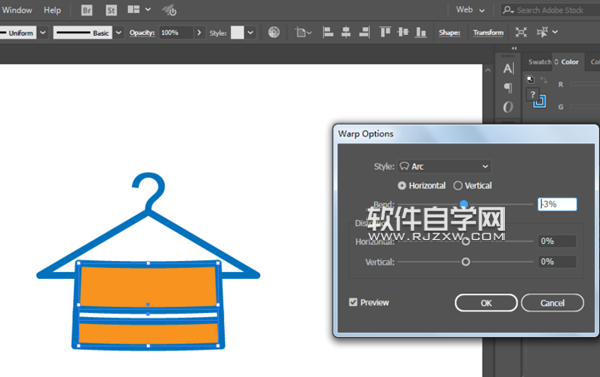Click Cancel in Warp Options
Viewport: 600px width, 377px height.
552,303
